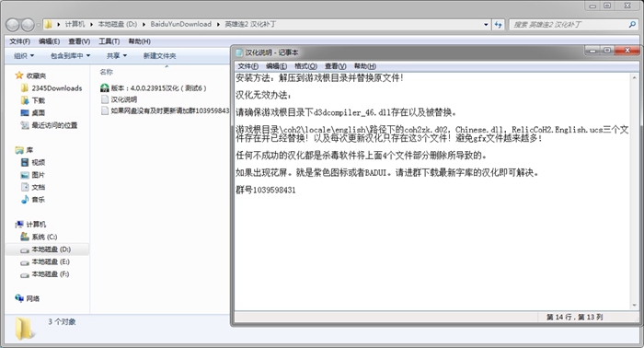
Task: Click the Notepad vertical scrollbar down arrow
Action: click(635, 306)
